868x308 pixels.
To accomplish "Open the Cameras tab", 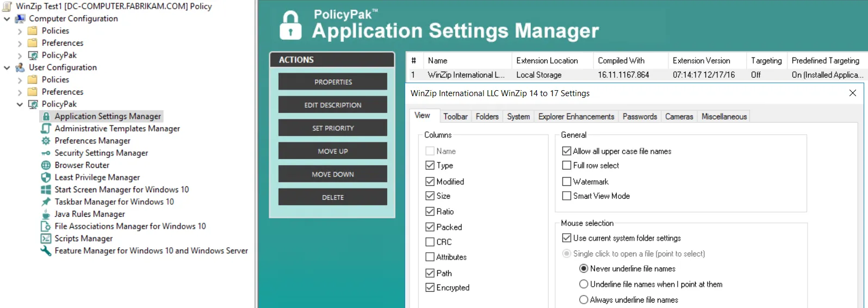I will click(x=679, y=116).
